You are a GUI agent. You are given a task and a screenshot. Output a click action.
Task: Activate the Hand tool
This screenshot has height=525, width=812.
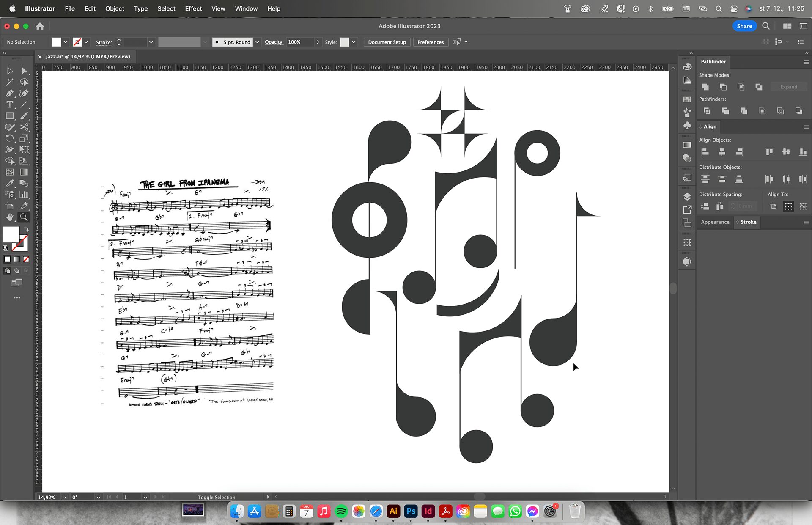[x=10, y=217]
